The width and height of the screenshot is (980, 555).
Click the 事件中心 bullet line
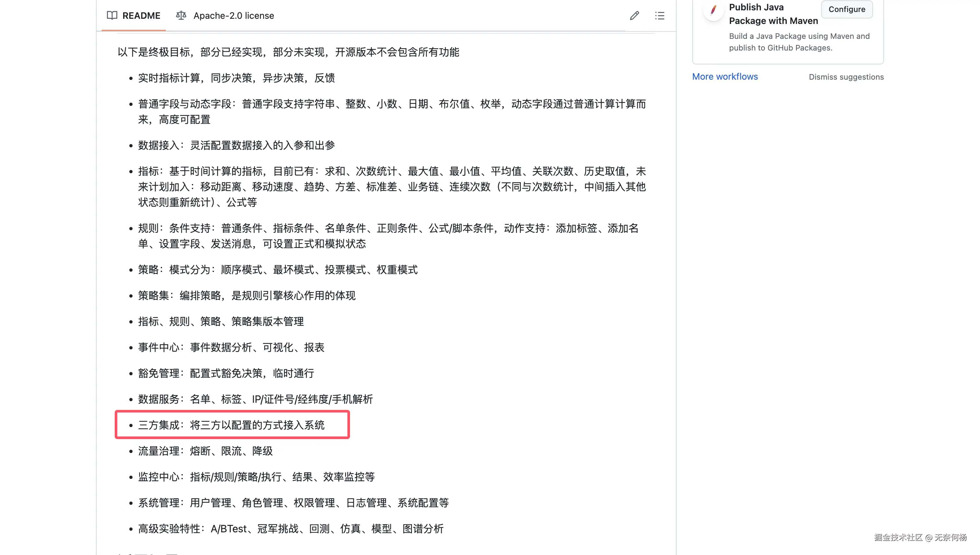pyautogui.click(x=231, y=347)
